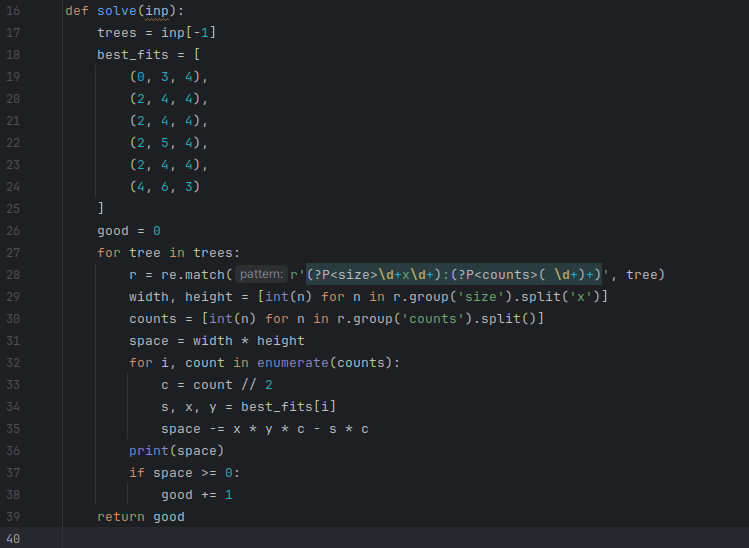Screen dimensions: 749x548
Task: Click 'best_fits' variable on line 18
Action: (x=133, y=54)
